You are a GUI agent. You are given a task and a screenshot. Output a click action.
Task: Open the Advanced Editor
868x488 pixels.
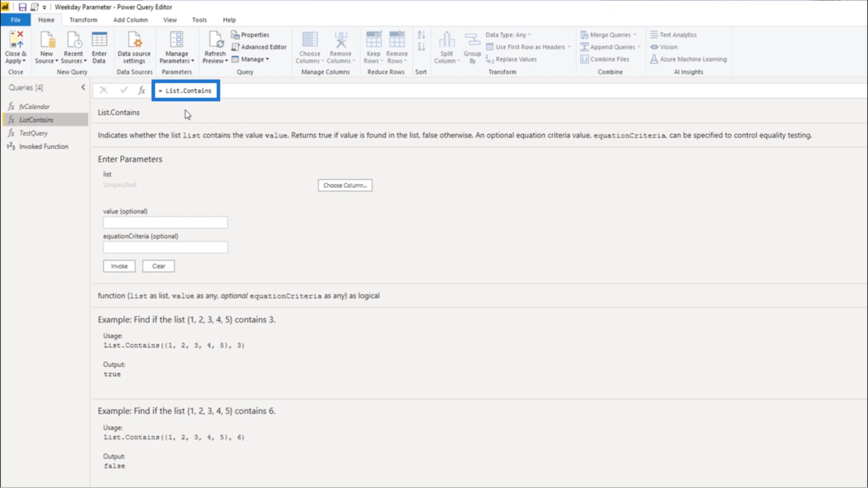pos(258,47)
